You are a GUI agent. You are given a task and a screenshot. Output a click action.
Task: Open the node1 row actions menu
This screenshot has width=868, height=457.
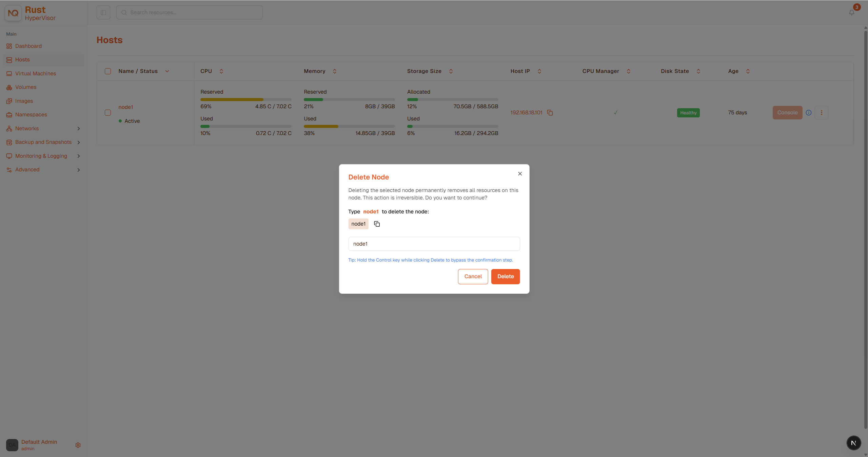821,113
